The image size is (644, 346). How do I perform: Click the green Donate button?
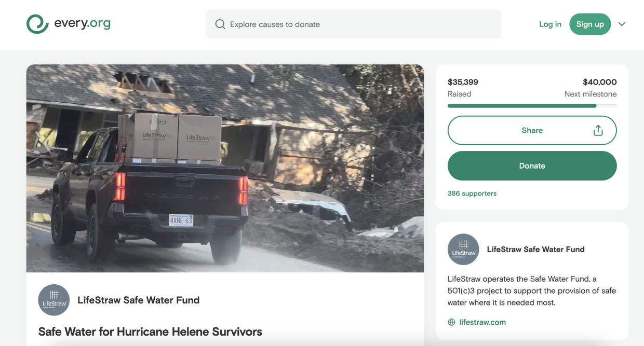pyautogui.click(x=532, y=166)
